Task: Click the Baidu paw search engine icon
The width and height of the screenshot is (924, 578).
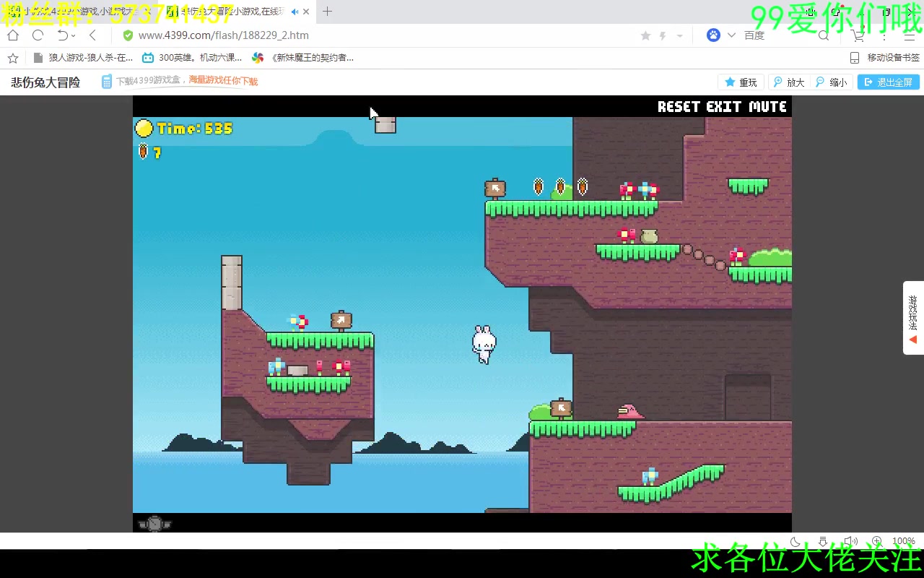Action: click(x=713, y=35)
